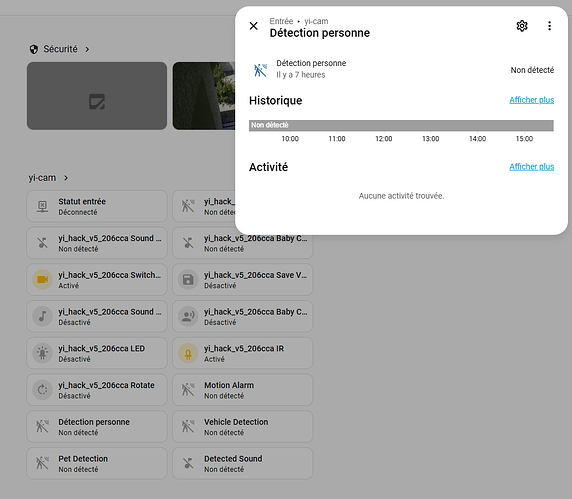Open the yi-cam breadcrumb in dialog header

click(316, 21)
